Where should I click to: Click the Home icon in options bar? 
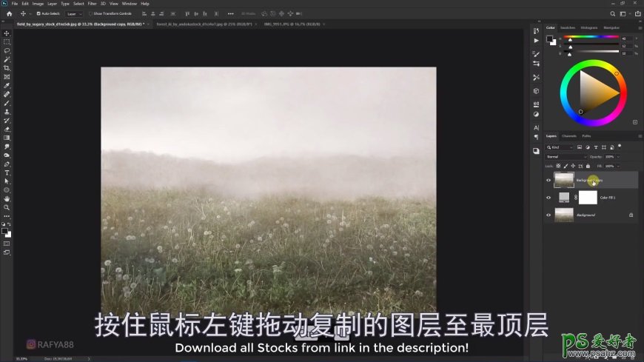9,13
